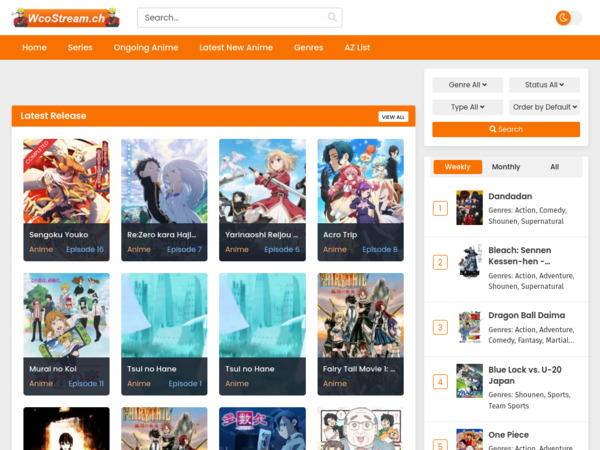Expand the Genre All dropdown
This screenshot has height=450, width=600.
[x=468, y=85]
